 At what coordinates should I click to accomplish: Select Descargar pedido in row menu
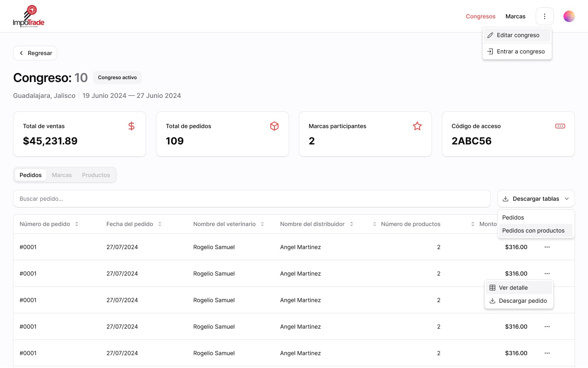tap(519, 301)
